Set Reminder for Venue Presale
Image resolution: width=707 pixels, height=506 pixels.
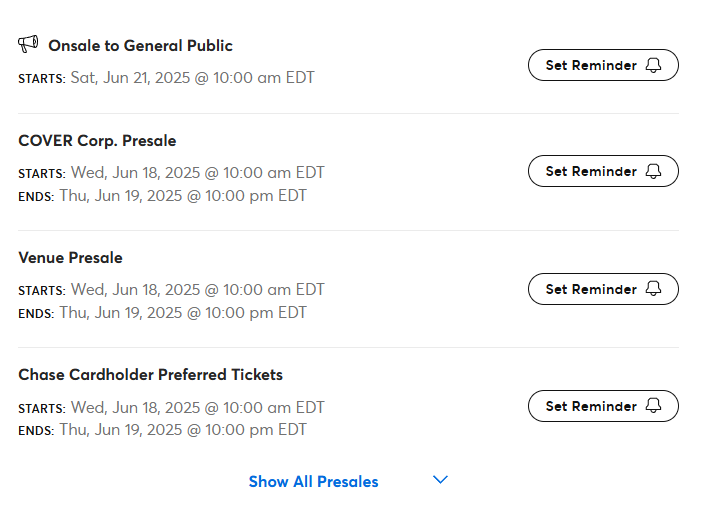pos(603,289)
